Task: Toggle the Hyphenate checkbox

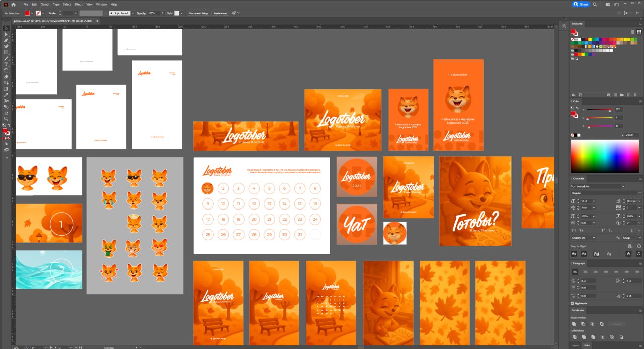Action: coord(573,303)
